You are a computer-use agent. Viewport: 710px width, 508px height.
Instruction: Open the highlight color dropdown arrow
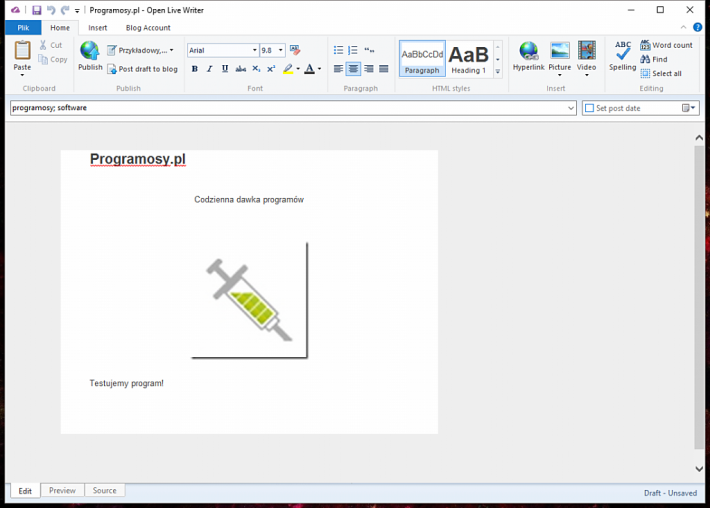coord(298,69)
